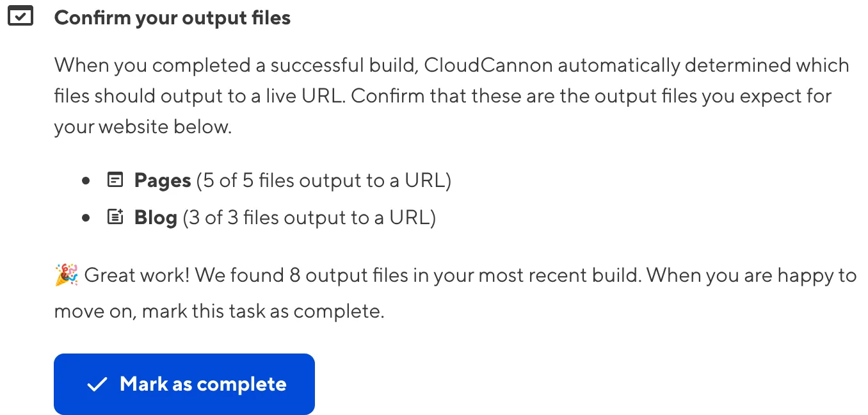Screen dimensions: 868x415
Task: Open the Blog collection entry
Action: pos(155,217)
